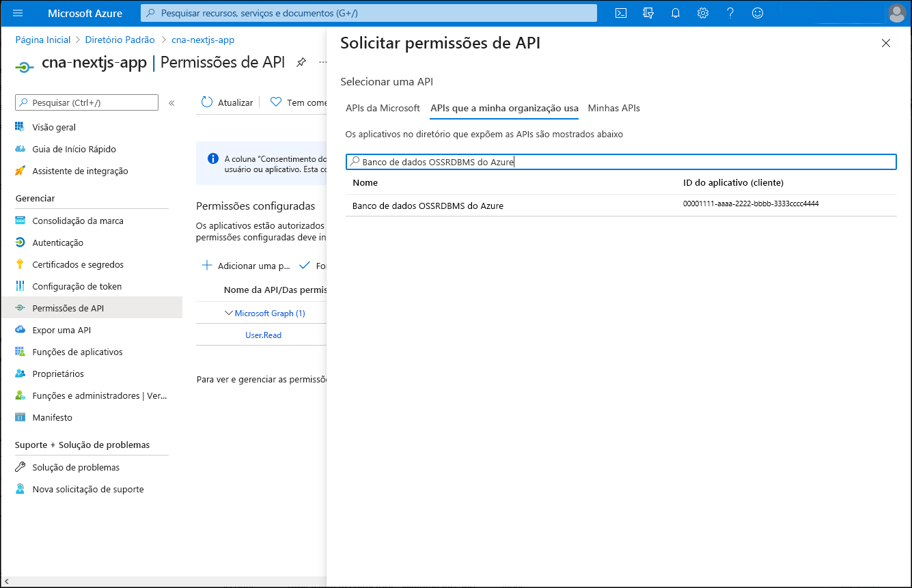
Task: Open portal settings gear
Action: 703,13
